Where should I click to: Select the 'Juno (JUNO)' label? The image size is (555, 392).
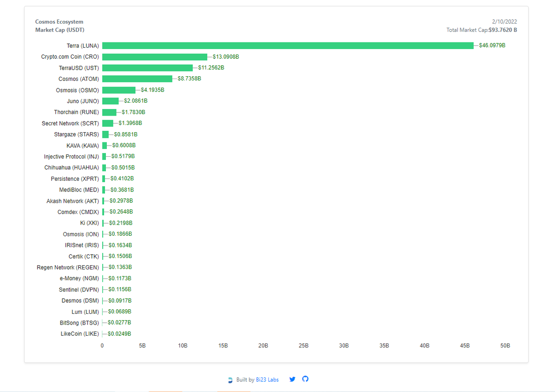point(83,101)
